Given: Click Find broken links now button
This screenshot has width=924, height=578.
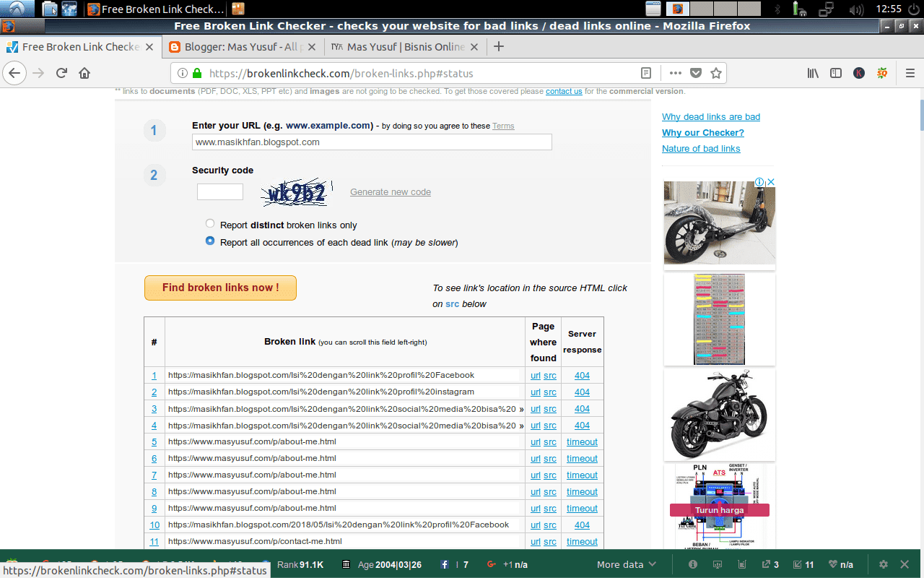Looking at the screenshot, I should pyautogui.click(x=220, y=288).
